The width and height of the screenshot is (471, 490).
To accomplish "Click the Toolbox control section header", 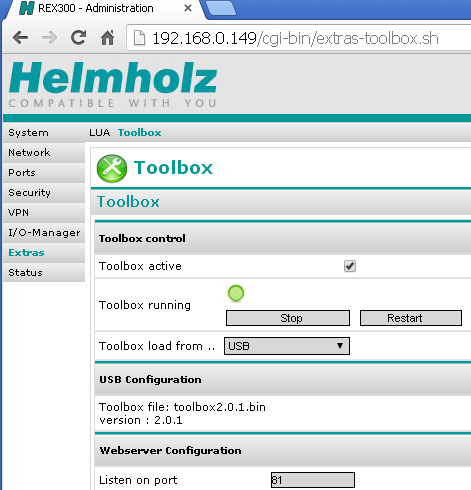I will (283, 239).
